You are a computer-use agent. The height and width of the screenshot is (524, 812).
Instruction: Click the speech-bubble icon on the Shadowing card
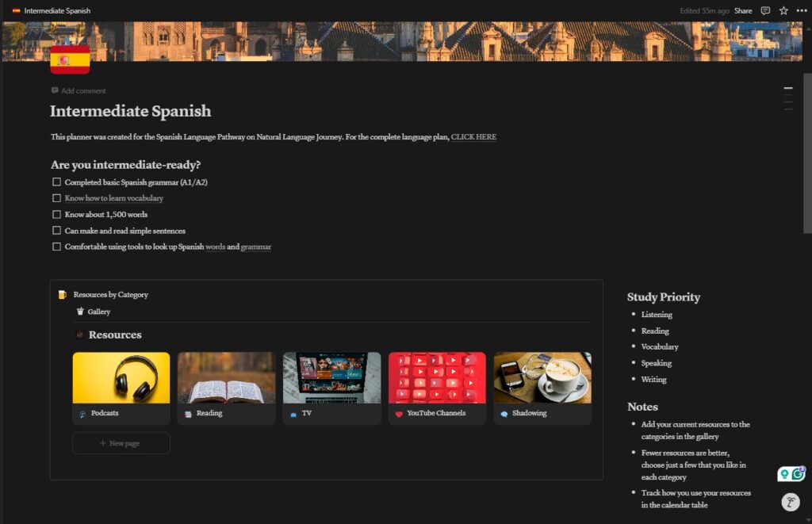click(505, 413)
